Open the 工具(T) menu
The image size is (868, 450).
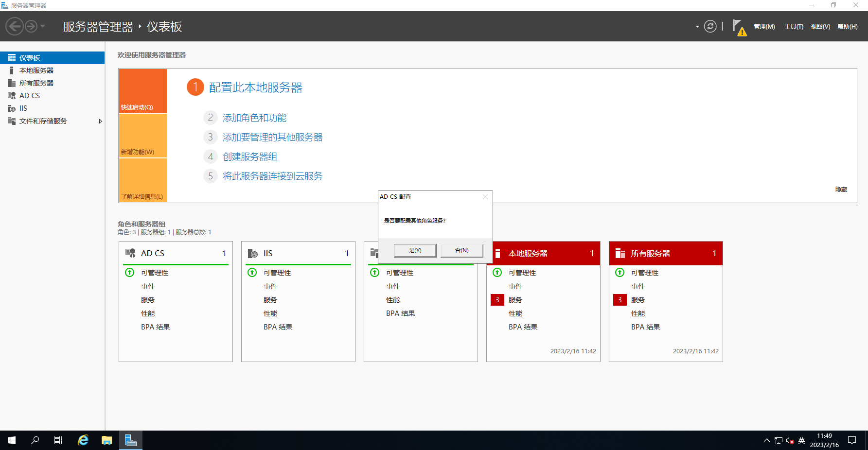(794, 27)
